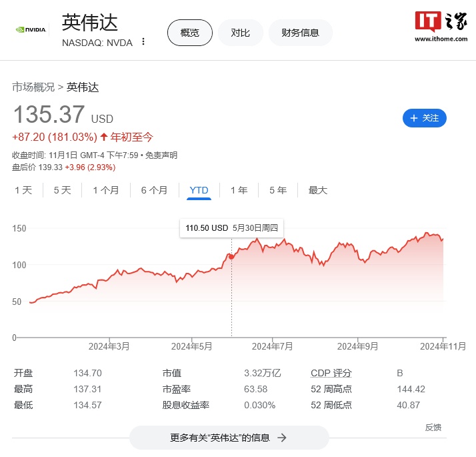Select the 5 天 time range

click(x=62, y=190)
